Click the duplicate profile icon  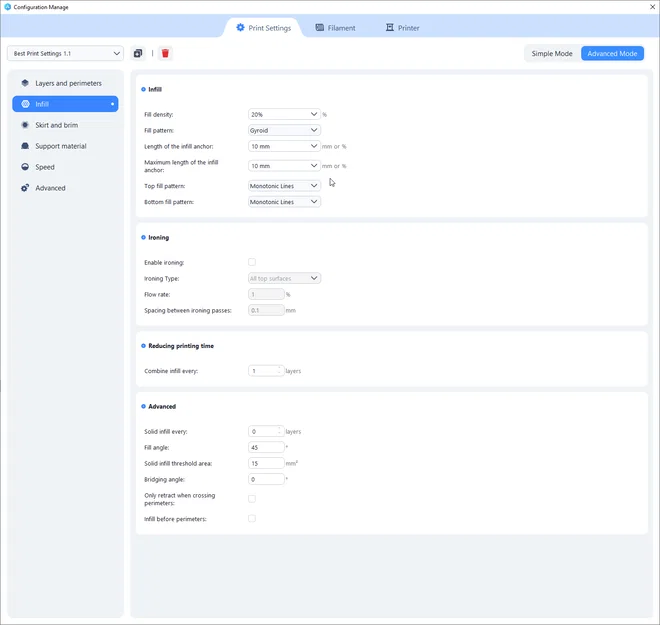138,53
